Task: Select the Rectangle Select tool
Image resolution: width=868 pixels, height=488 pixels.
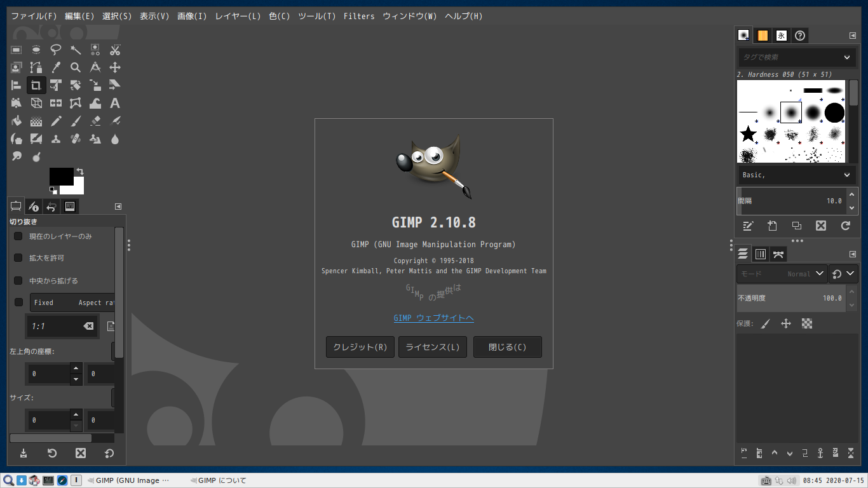Action: (x=17, y=50)
